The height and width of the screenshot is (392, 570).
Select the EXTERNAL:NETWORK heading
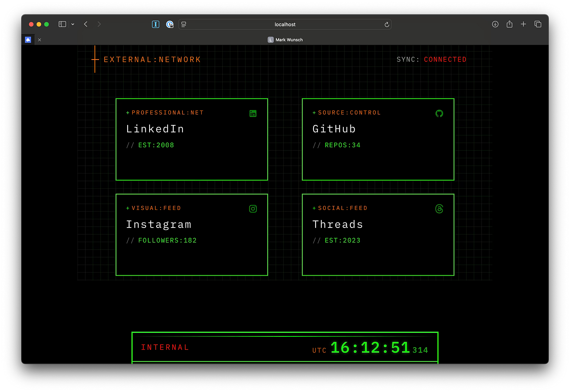pyautogui.click(x=152, y=60)
